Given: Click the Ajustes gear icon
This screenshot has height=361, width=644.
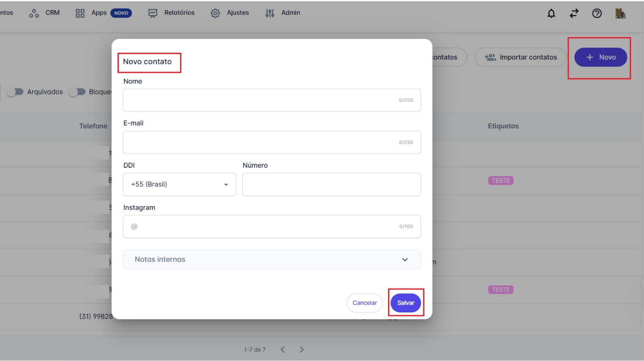Looking at the screenshot, I should (x=215, y=13).
